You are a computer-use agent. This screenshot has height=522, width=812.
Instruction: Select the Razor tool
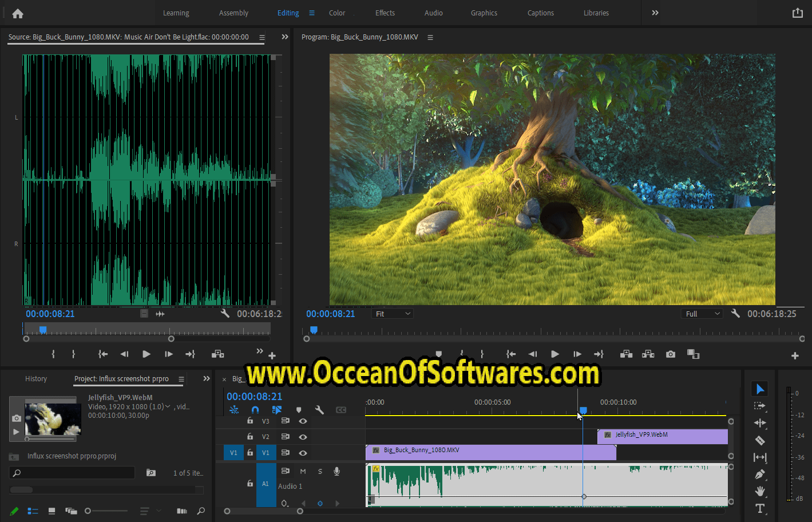point(760,440)
